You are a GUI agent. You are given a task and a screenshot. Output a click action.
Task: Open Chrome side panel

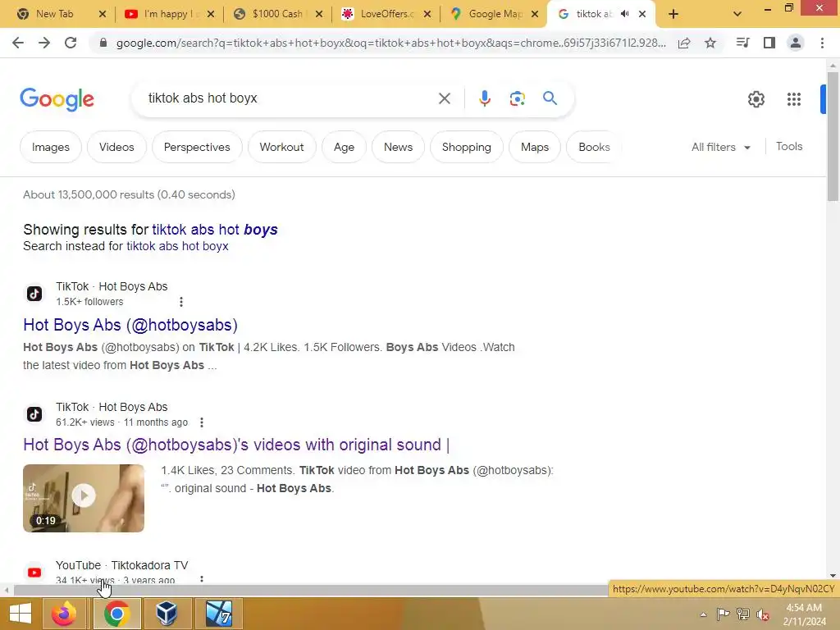click(x=769, y=43)
